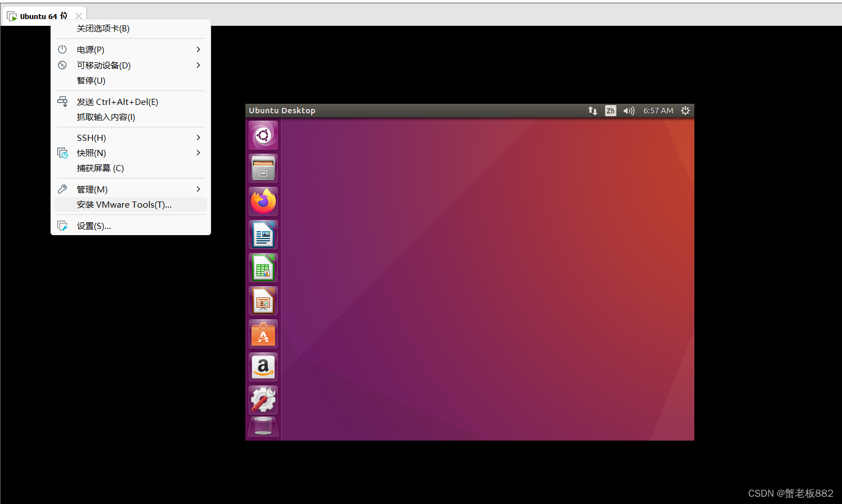
Task: Select the 电源(P) menu label
Action: (x=90, y=49)
